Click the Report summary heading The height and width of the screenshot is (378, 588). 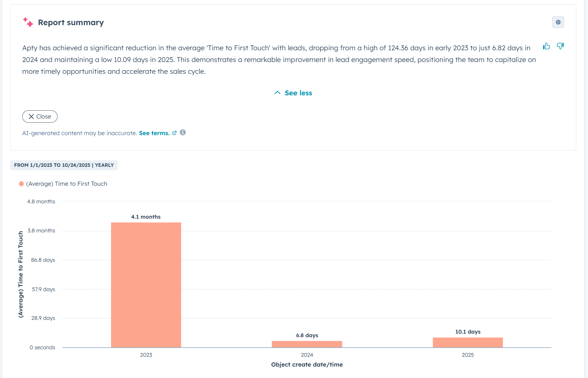pyautogui.click(x=71, y=23)
